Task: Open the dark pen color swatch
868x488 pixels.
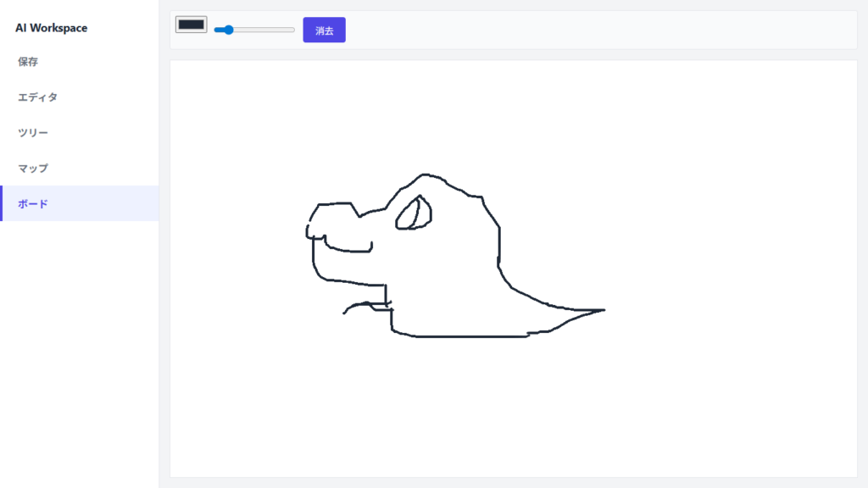Action: pos(192,25)
